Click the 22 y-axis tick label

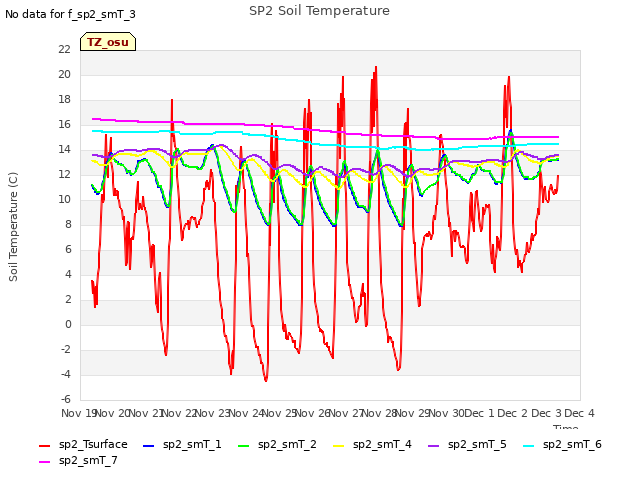tap(64, 49)
